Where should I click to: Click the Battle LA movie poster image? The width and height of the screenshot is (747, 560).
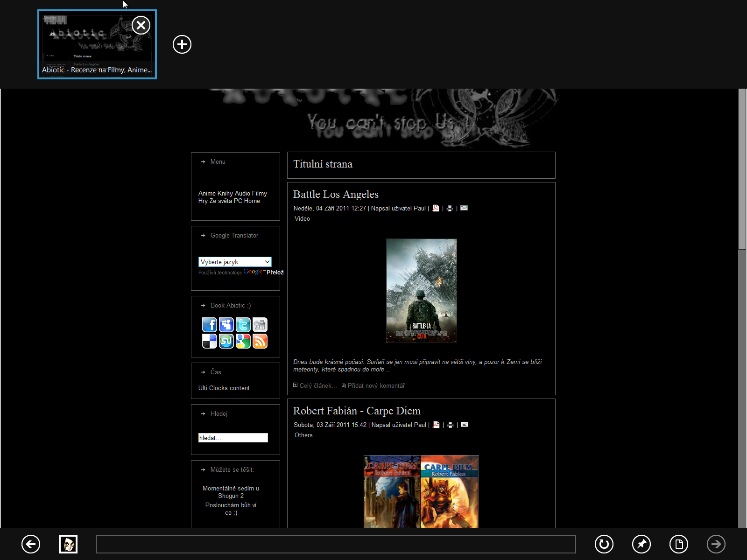tap(422, 291)
